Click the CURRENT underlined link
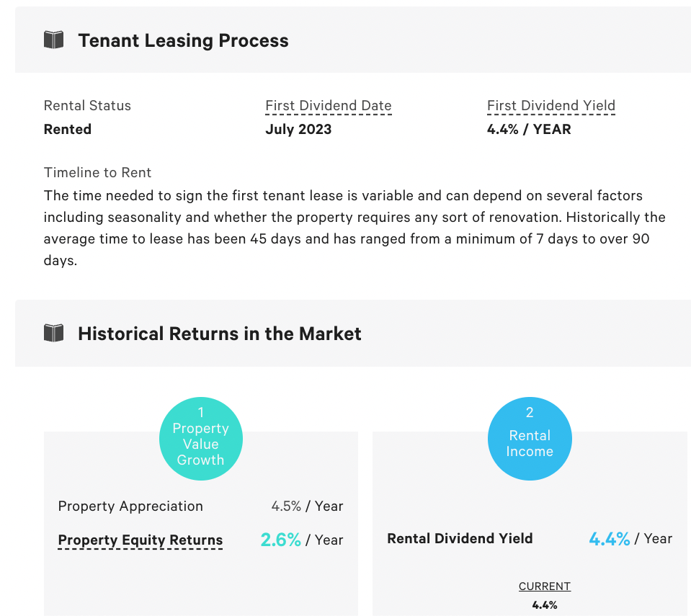Screen dimensions: 691x616 pyautogui.click(x=544, y=586)
